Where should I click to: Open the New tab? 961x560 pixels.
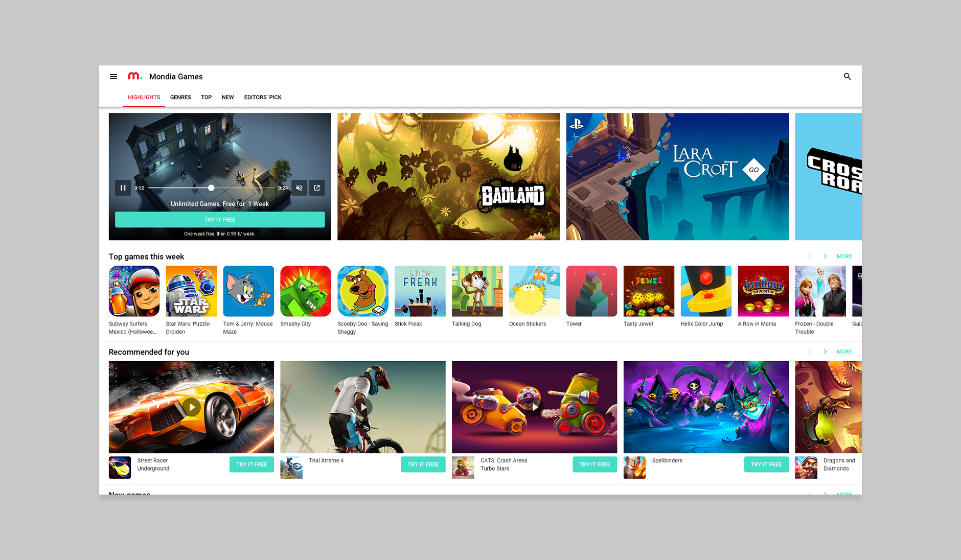(228, 97)
